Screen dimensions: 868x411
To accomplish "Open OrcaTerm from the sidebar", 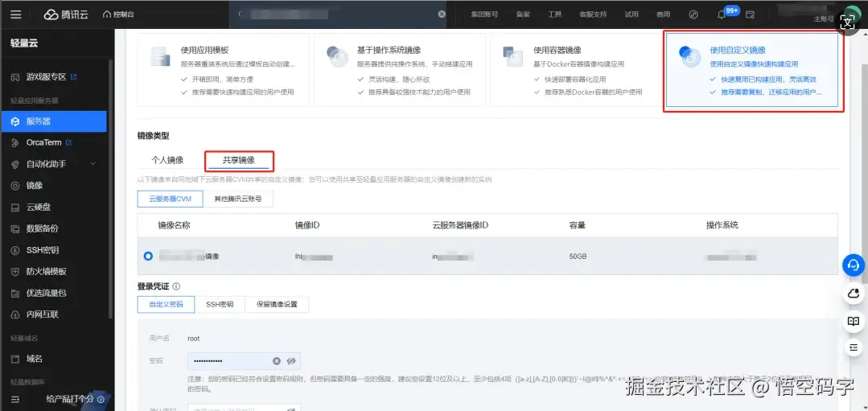I will [43, 142].
